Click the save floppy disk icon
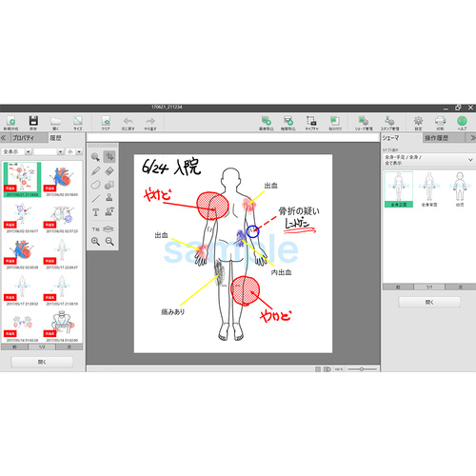The height and width of the screenshot is (476, 476). (33, 123)
